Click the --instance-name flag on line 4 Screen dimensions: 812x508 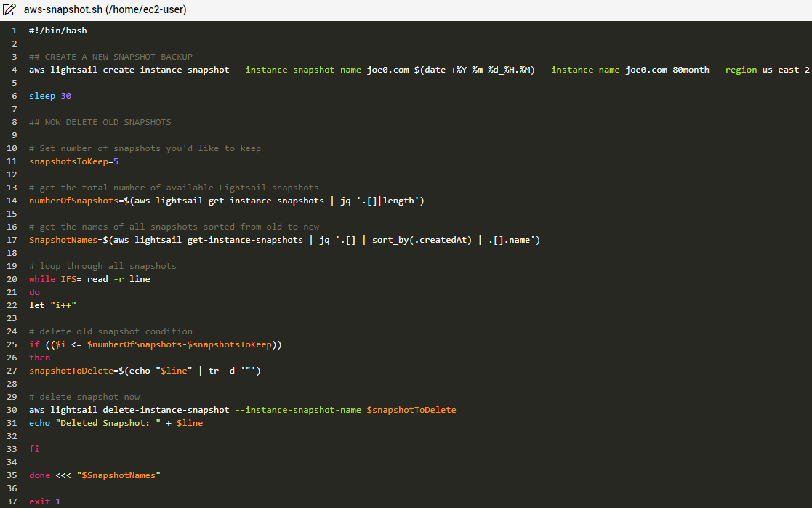coord(580,70)
